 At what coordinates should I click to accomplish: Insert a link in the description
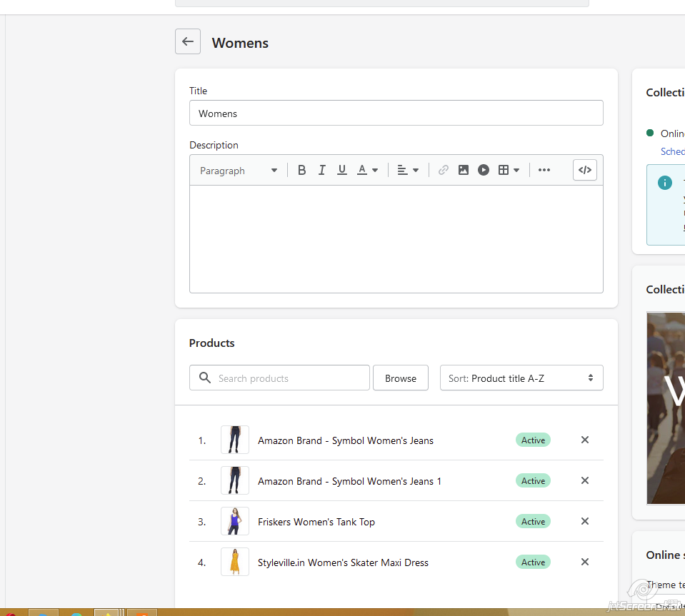(444, 170)
